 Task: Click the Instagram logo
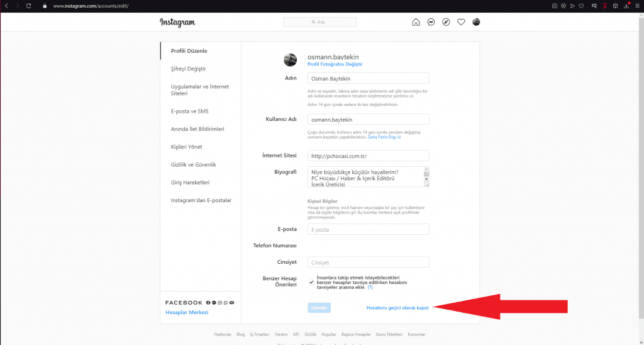point(177,22)
